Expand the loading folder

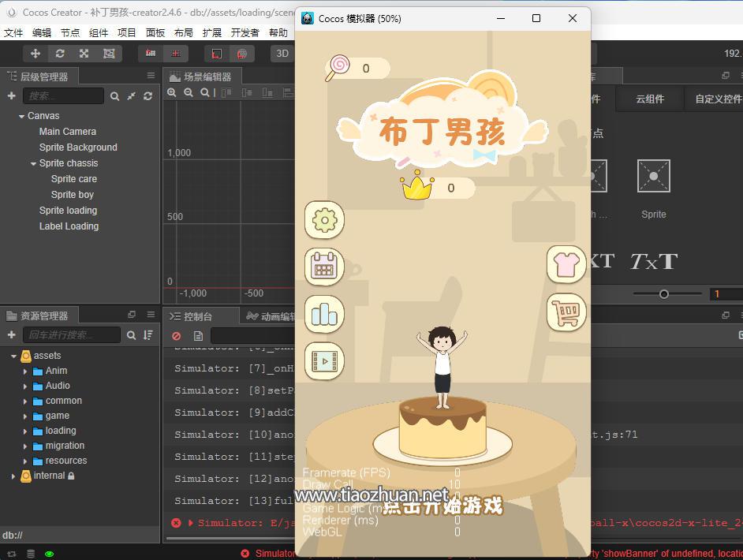point(25,431)
